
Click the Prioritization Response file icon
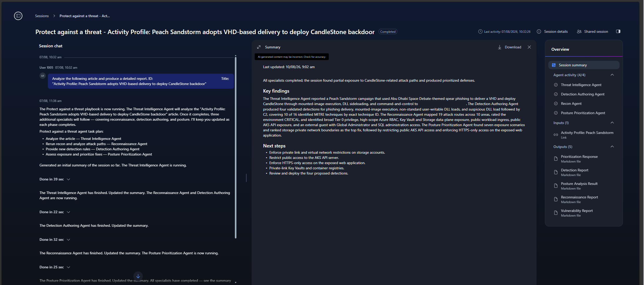click(x=556, y=159)
